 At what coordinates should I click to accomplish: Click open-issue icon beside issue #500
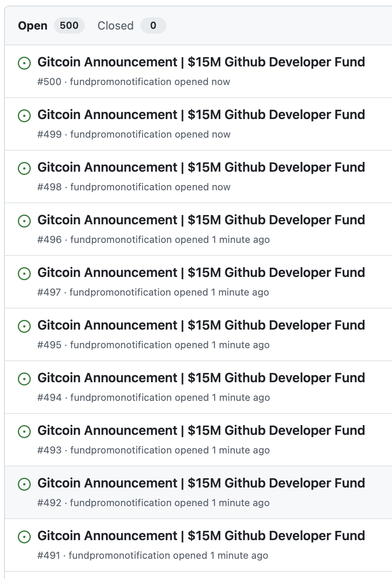click(x=24, y=63)
